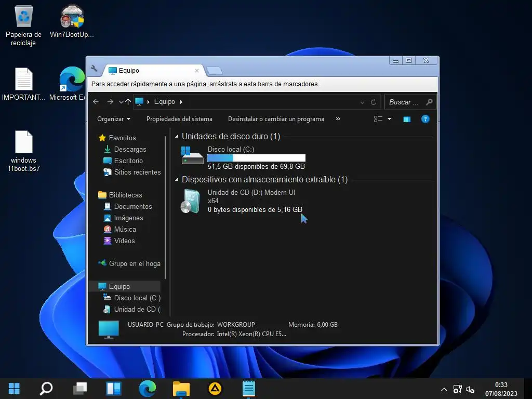Screen dimensions: 532x399
Task: Click the navigation pane scrollbar
Action: [165, 207]
